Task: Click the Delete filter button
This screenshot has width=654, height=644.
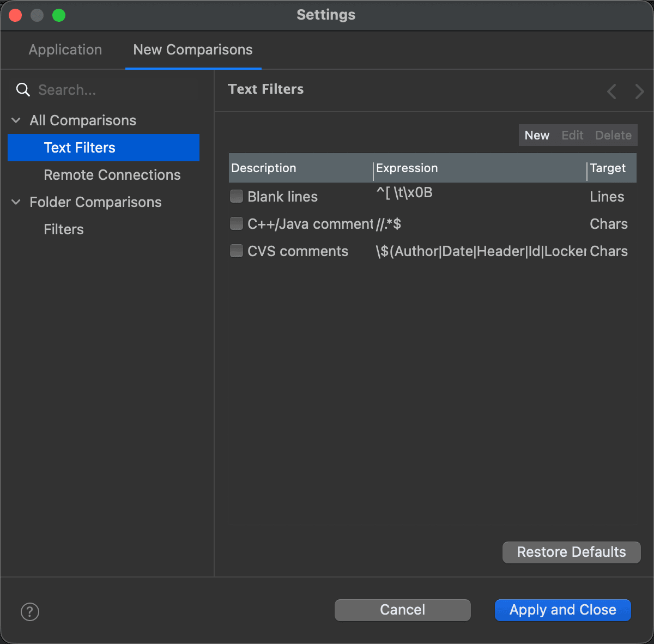Action: click(613, 135)
